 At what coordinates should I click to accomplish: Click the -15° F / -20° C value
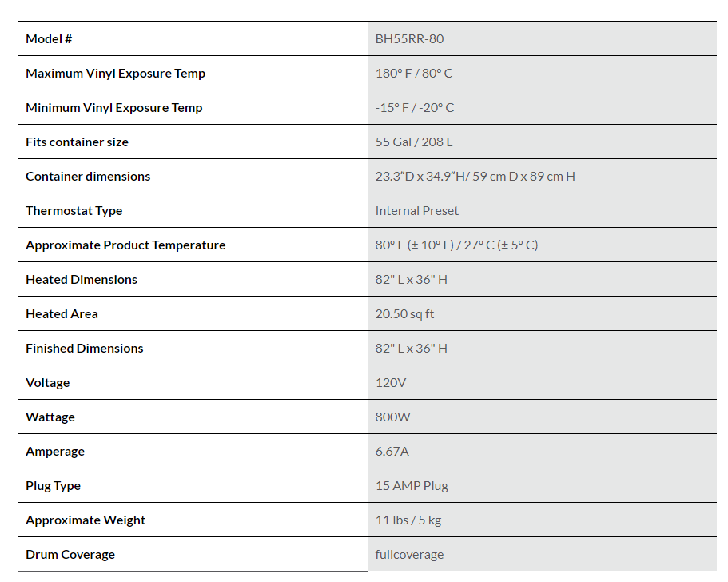415,107
